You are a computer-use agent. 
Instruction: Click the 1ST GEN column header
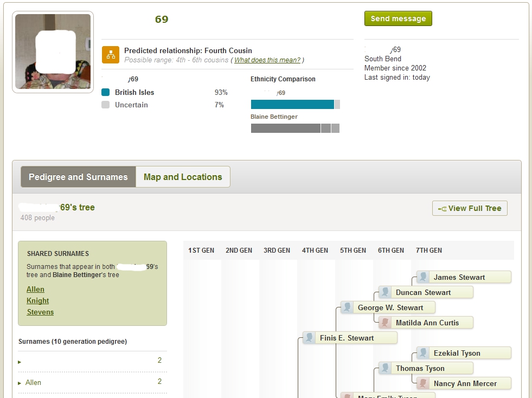coord(201,251)
